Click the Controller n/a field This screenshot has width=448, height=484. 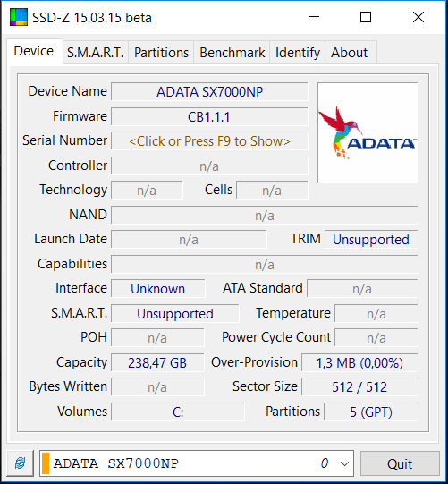click(x=209, y=166)
